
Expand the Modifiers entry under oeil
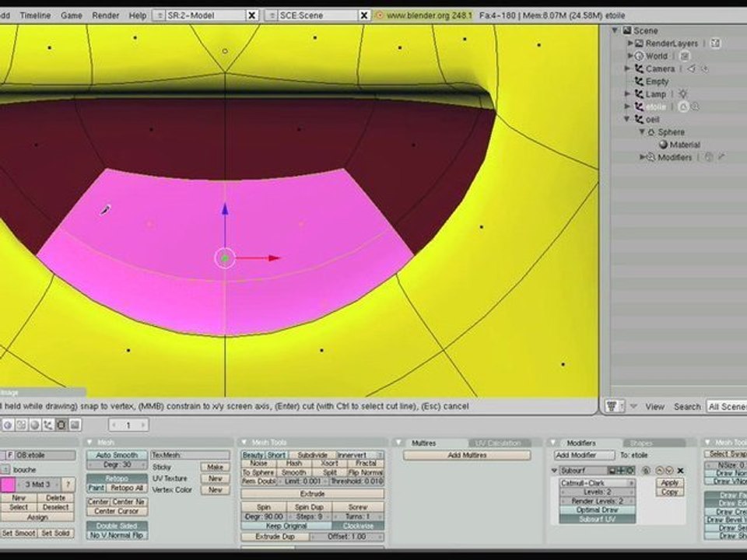642,157
